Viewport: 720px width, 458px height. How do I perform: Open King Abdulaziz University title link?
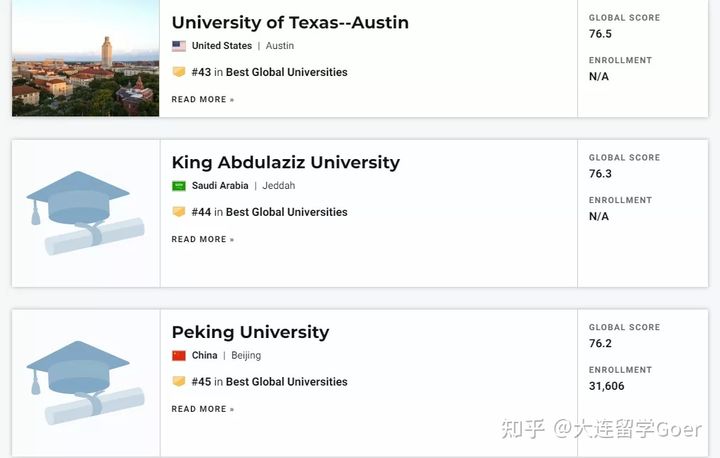pyautogui.click(x=286, y=163)
